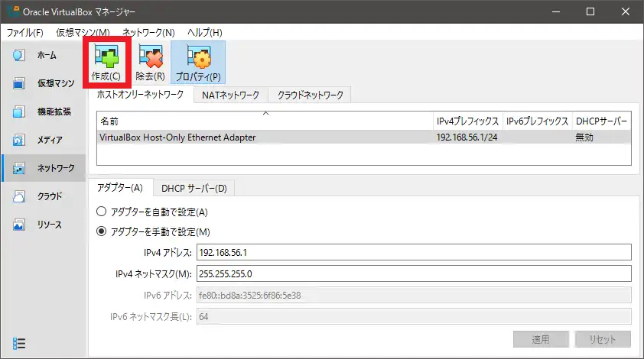Open the ネットワーク(N) menu
The height and width of the screenshot is (359, 644).
[x=148, y=33]
